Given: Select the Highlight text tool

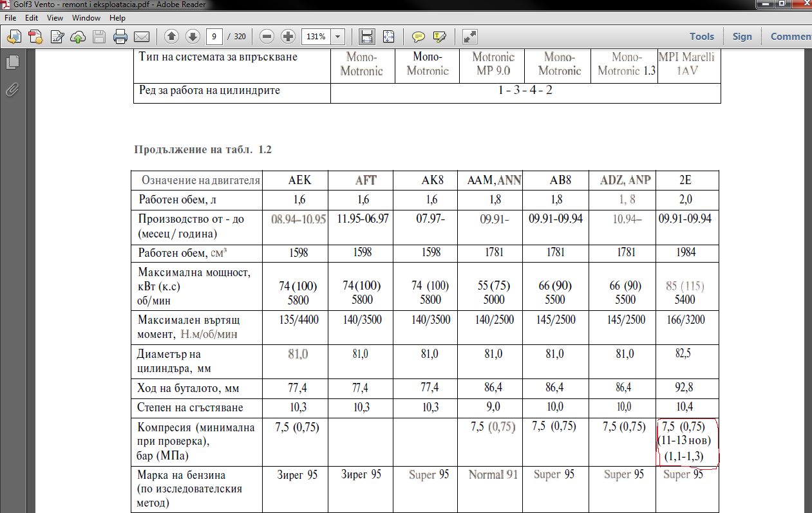Looking at the screenshot, I should coord(440,37).
